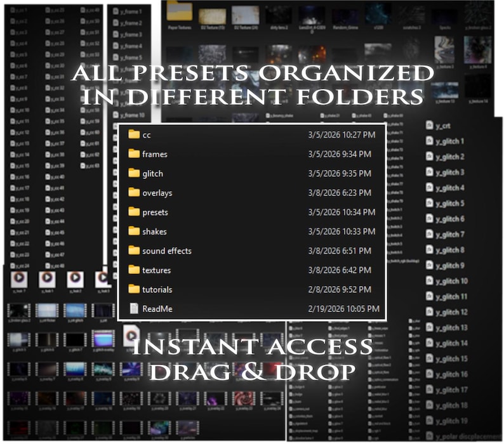Click the y_frame 5 file icon
This screenshot has width=504, height=444.
[x=116, y=58]
